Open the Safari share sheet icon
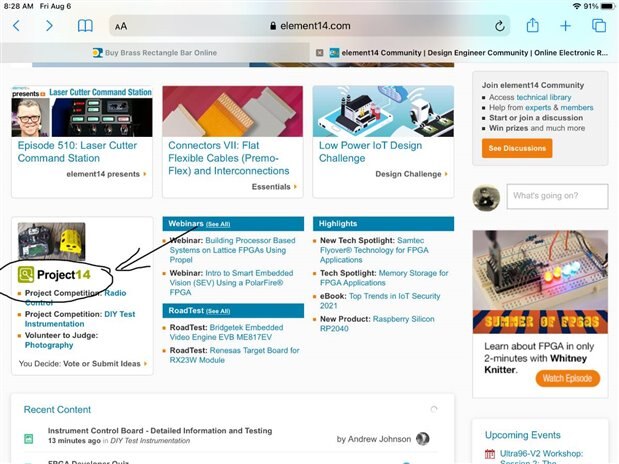The width and height of the screenshot is (619, 464). [533, 26]
